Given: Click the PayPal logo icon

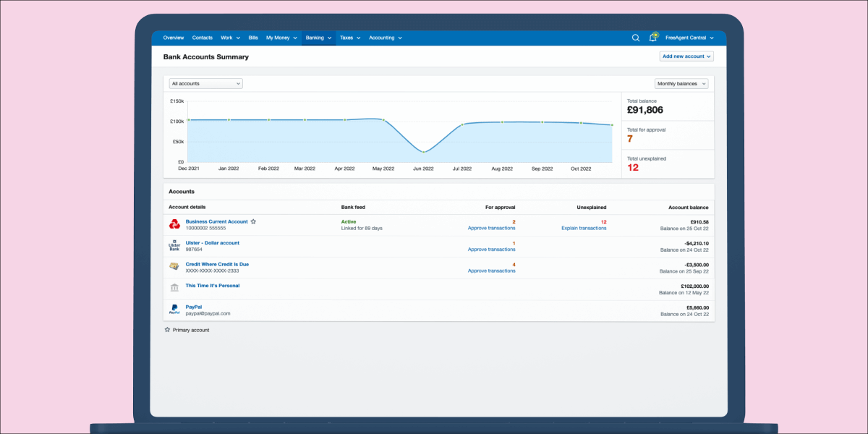Looking at the screenshot, I should click(x=174, y=310).
